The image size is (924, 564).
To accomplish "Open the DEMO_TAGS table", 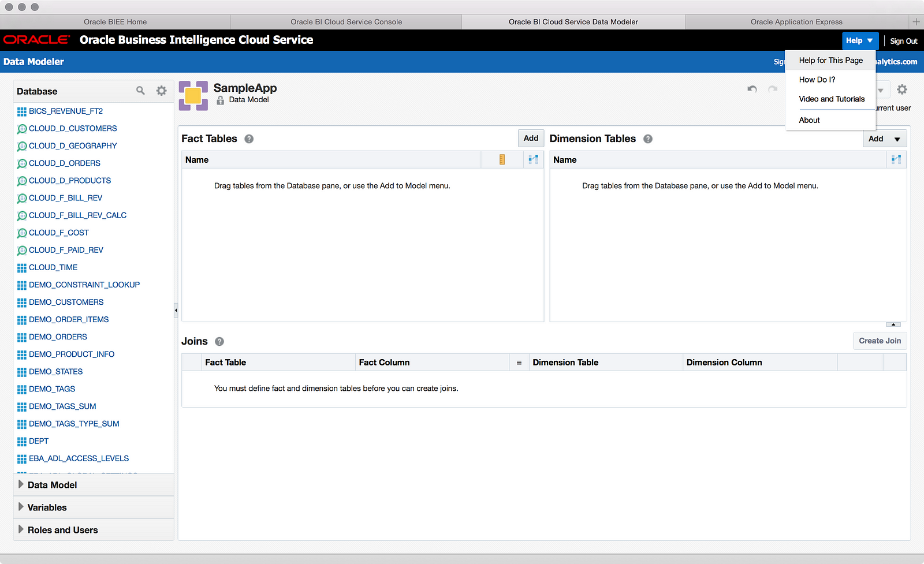I will point(52,389).
